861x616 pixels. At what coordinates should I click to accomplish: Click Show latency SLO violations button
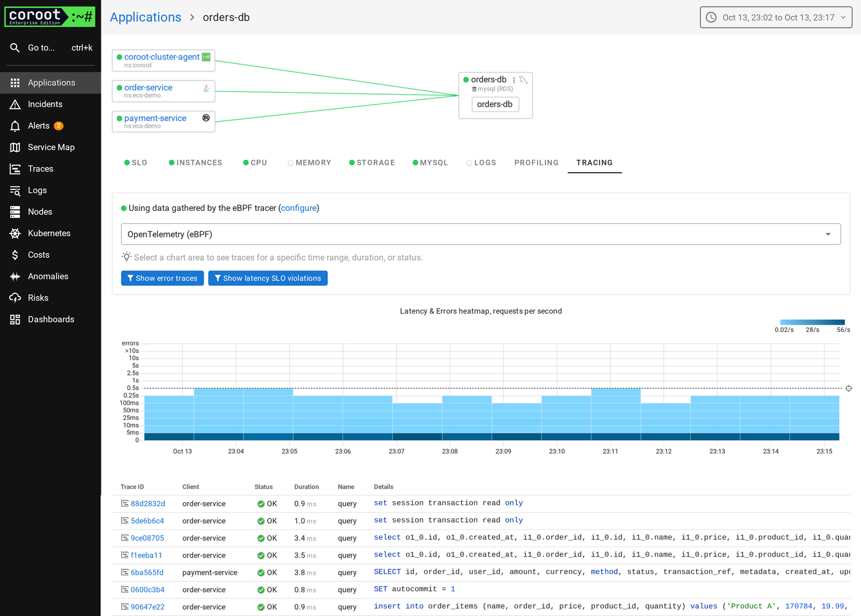(x=268, y=278)
